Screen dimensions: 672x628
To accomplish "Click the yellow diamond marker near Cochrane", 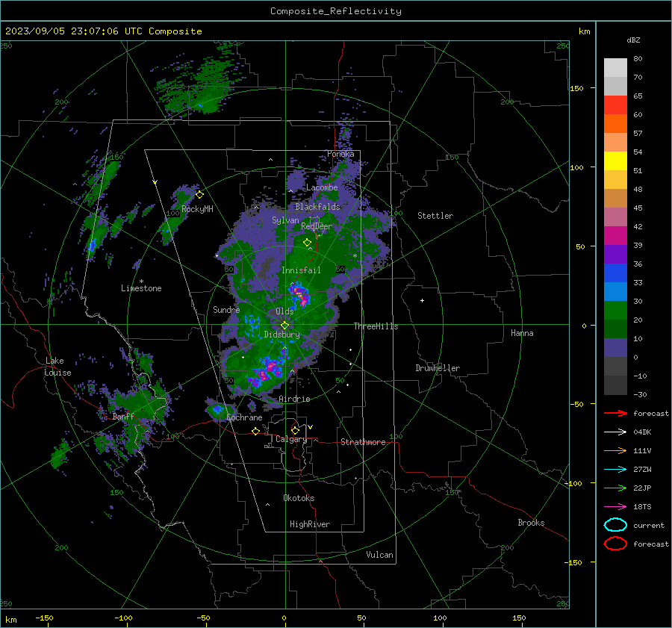I will (x=256, y=431).
